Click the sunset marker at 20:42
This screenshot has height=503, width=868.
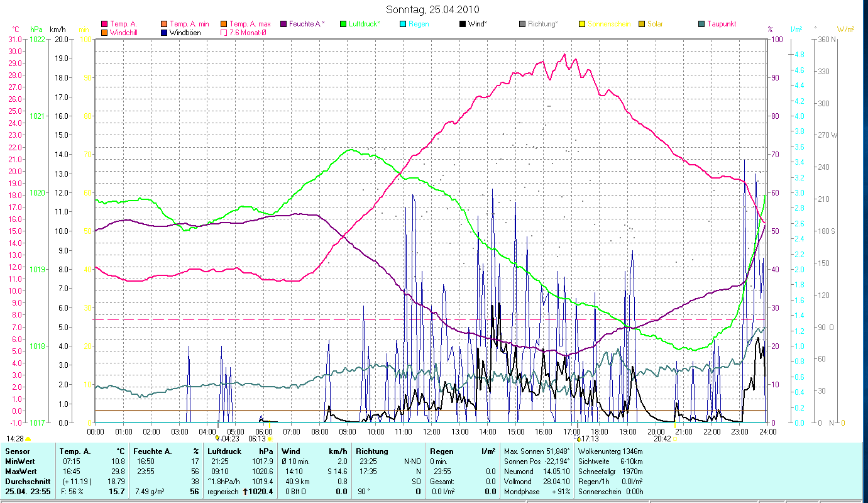[675, 439]
